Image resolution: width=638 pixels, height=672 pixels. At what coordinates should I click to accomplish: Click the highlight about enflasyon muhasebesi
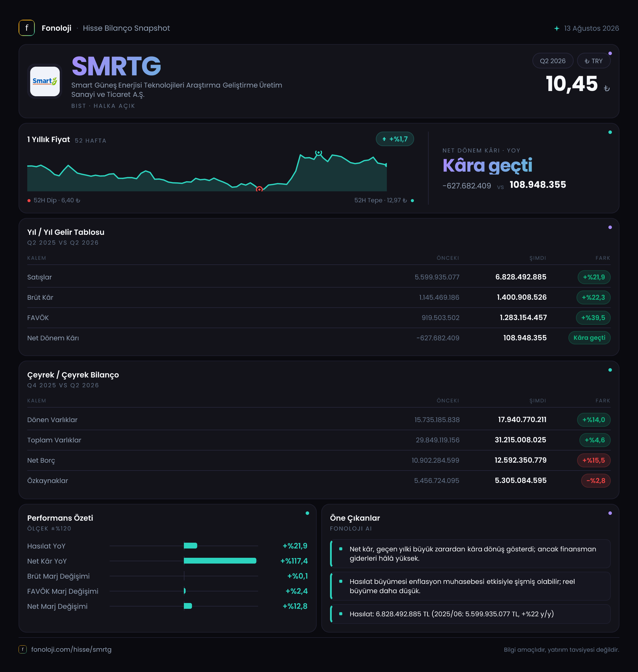click(470, 586)
